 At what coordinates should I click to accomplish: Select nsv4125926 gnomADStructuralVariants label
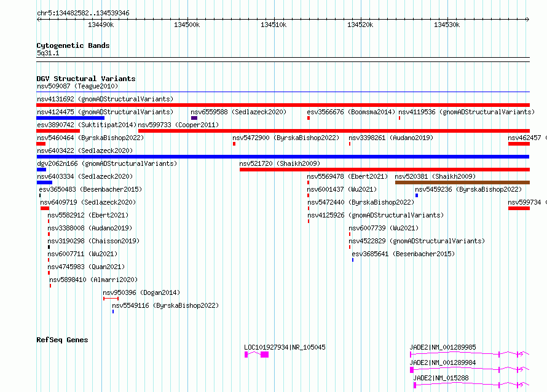click(x=376, y=215)
